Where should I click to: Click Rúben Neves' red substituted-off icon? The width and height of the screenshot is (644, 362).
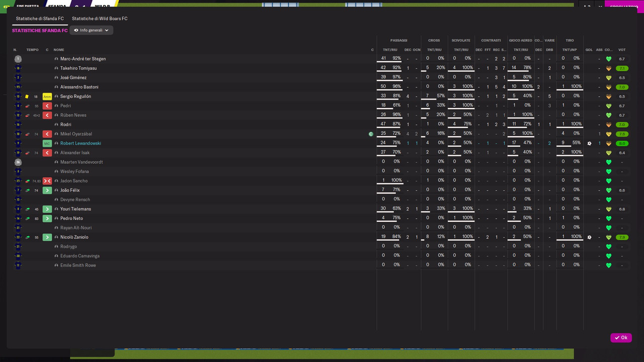click(47, 115)
